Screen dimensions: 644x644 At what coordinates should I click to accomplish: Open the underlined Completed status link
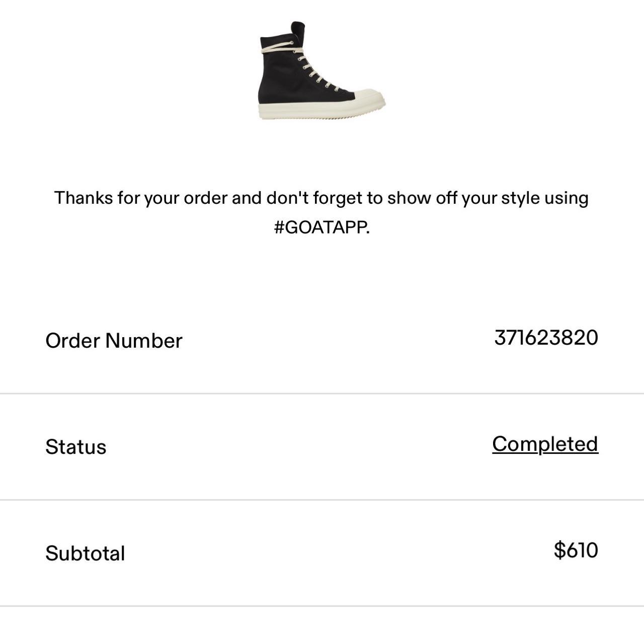545,444
